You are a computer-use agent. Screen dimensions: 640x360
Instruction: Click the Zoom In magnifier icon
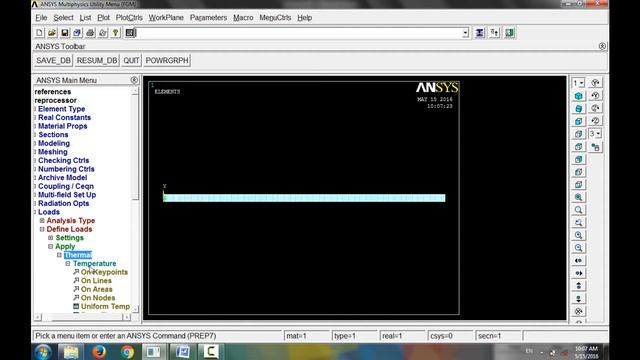[578, 235]
